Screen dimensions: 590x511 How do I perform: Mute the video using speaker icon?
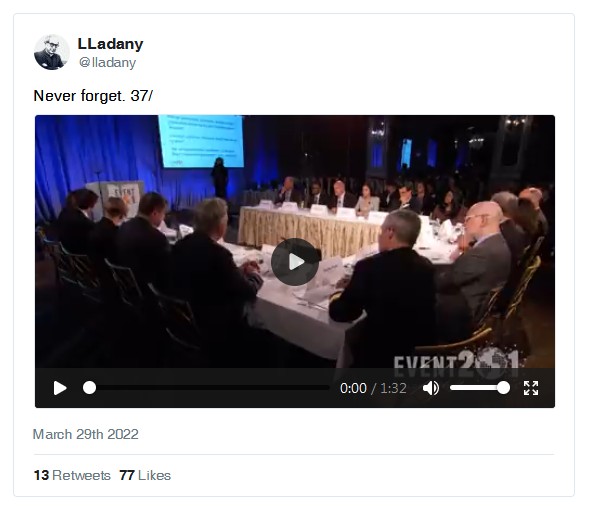[x=430, y=388]
